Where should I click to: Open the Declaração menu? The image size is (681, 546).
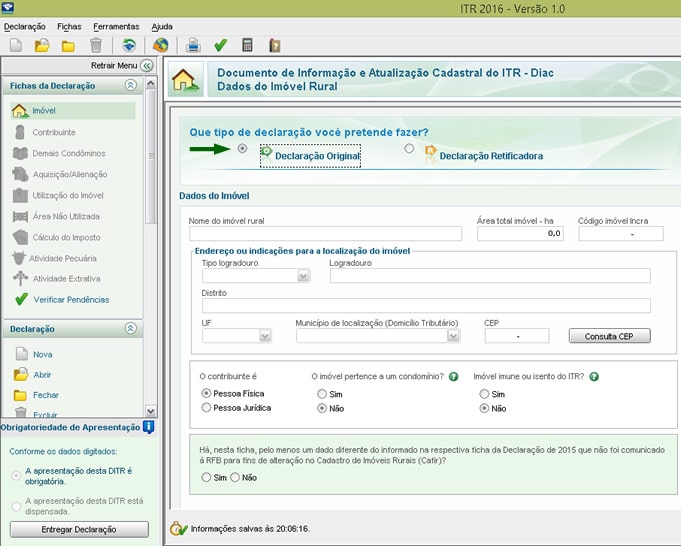pyautogui.click(x=25, y=27)
